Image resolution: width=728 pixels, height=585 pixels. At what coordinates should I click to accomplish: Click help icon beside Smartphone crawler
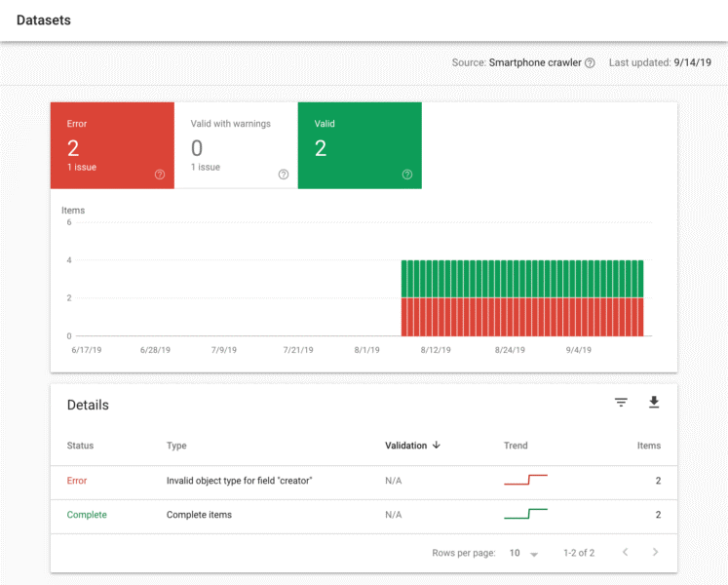pos(590,63)
